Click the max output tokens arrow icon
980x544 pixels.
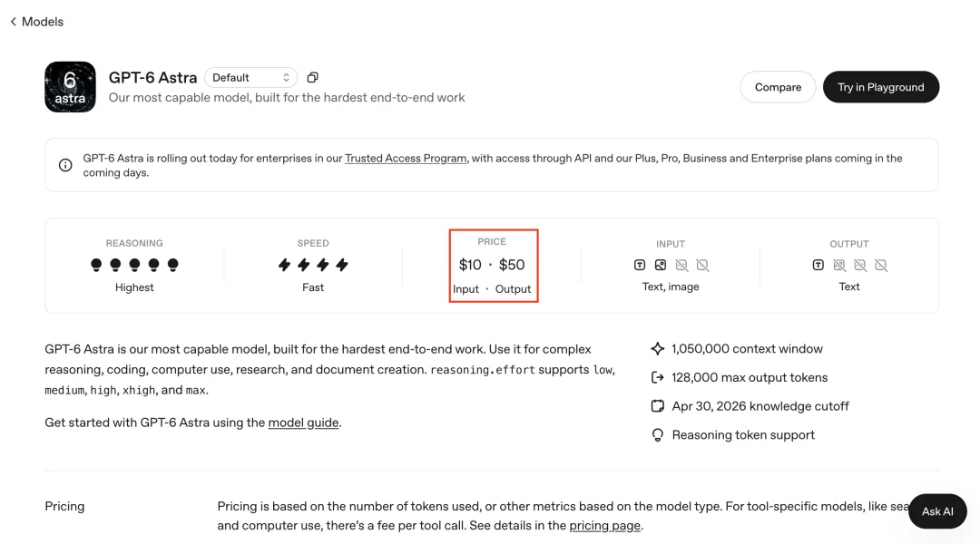click(658, 377)
